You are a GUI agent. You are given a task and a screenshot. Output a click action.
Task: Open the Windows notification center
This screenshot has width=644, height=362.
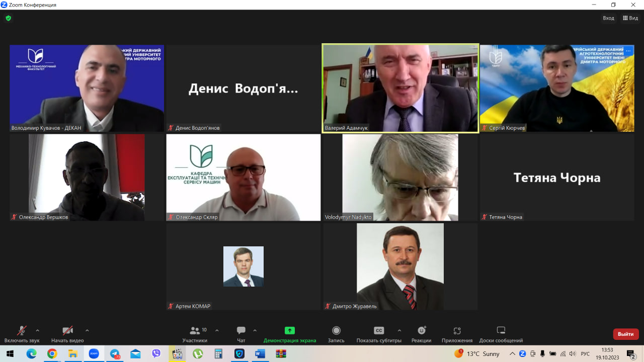pos(631,353)
